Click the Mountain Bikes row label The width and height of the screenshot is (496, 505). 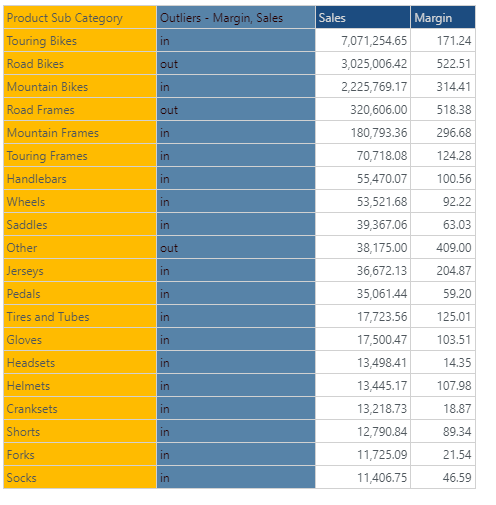[x=80, y=86]
